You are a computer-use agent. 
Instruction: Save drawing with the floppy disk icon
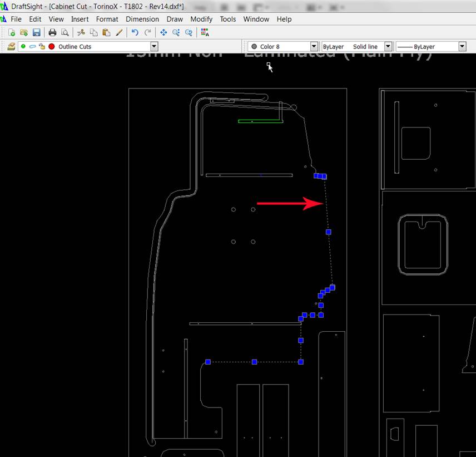pos(36,33)
